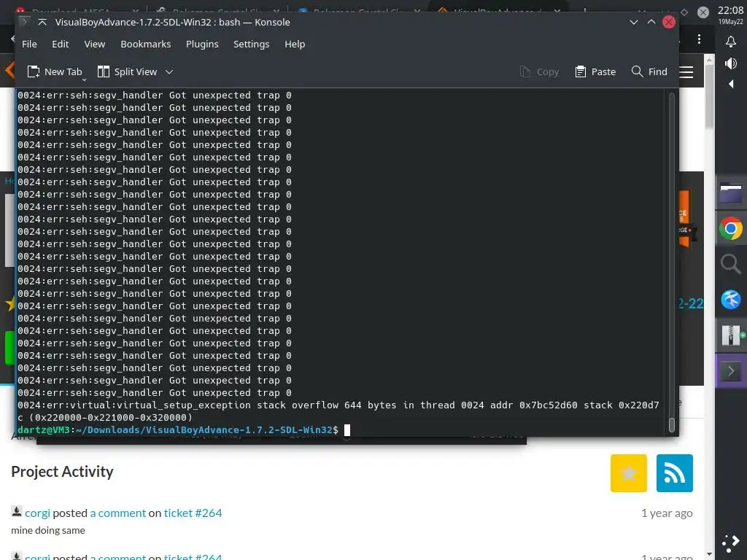Open the file manager from the panel
The image size is (747, 560).
[731, 193]
